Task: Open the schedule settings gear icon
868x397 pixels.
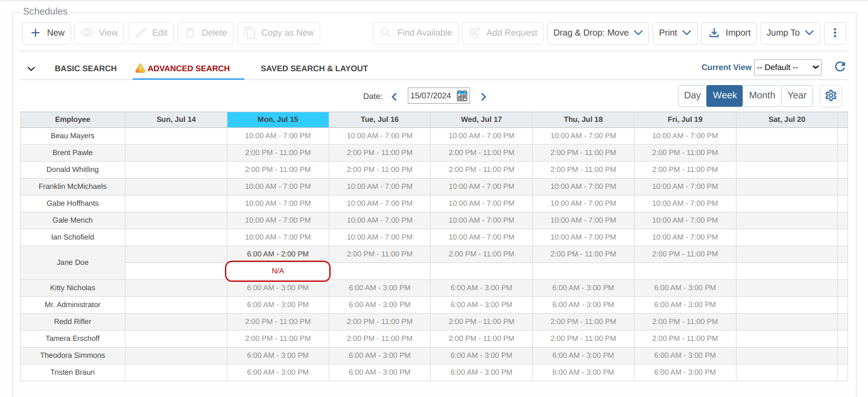Action: point(831,96)
